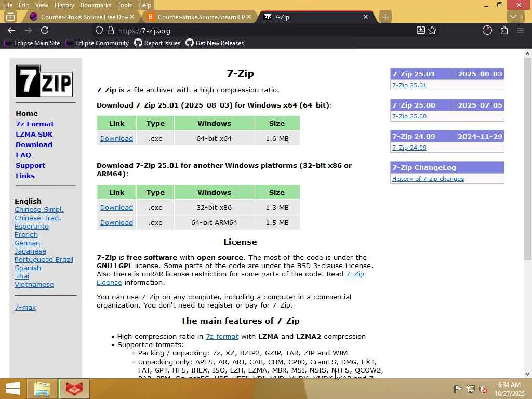
Task: Click the Action Center flag tray icon
Action: pos(458,389)
